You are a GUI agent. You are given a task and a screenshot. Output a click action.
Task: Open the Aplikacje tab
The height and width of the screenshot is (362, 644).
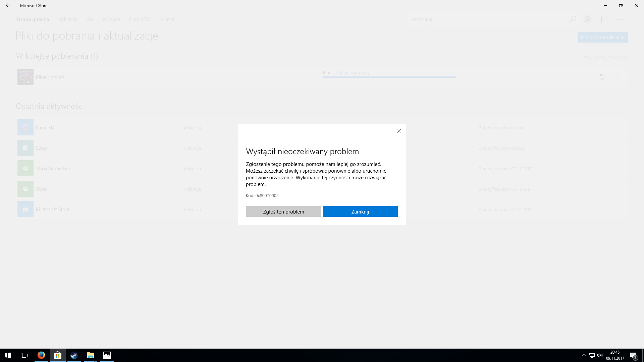pyautogui.click(x=67, y=19)
